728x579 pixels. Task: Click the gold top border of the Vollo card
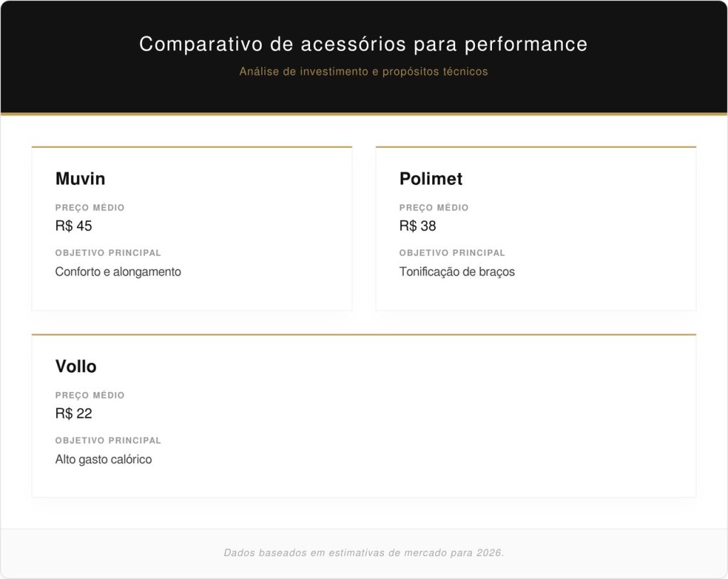click(x=364, y=334)
